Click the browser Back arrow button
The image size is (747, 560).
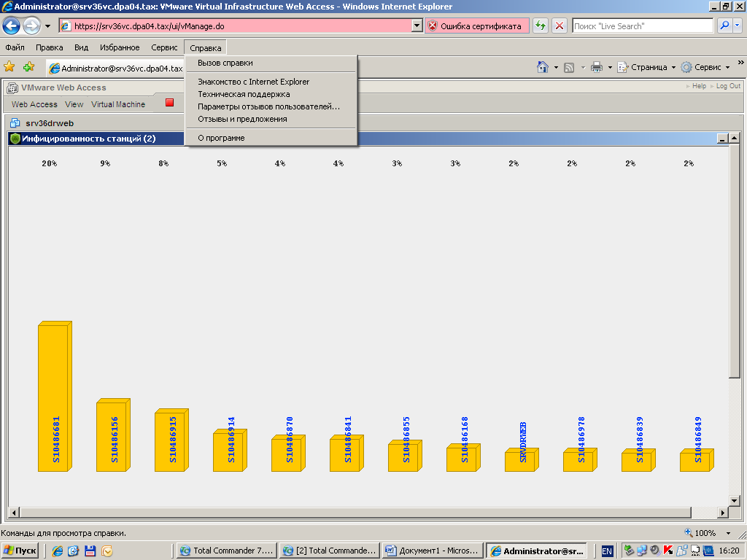pyautogui.click(x=12, y=26)
